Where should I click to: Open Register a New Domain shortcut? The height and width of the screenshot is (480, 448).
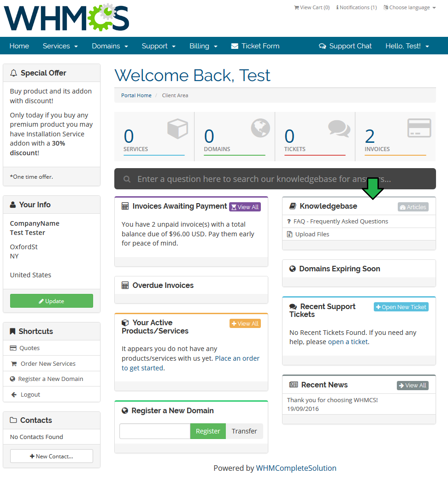(x=51, y=379)
